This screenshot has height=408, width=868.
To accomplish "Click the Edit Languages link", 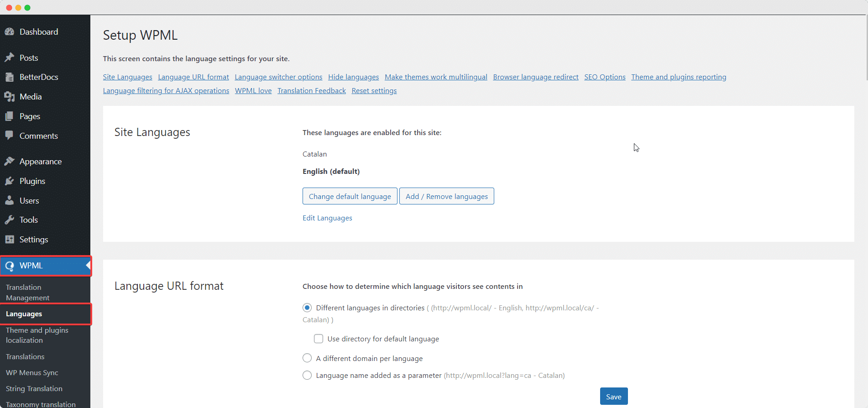I will coord(327,218).
